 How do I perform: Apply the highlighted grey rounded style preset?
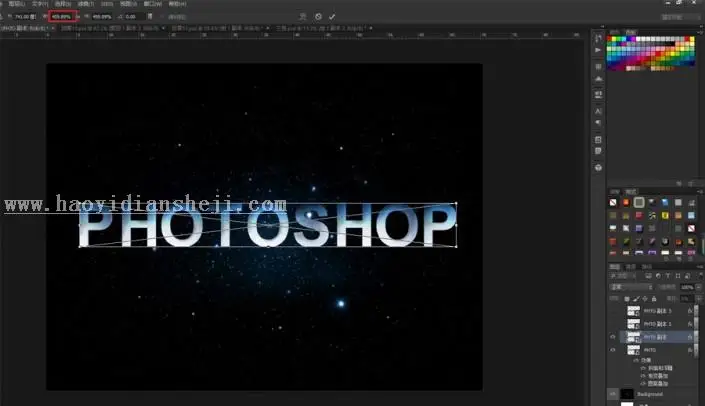click(x=639, y=203)
